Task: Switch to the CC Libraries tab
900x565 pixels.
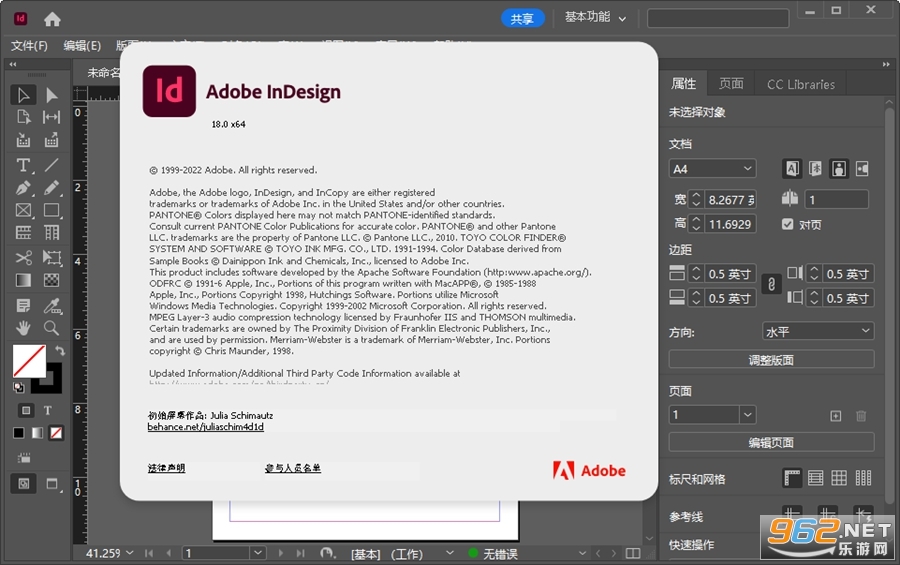Action: (801, 84)
